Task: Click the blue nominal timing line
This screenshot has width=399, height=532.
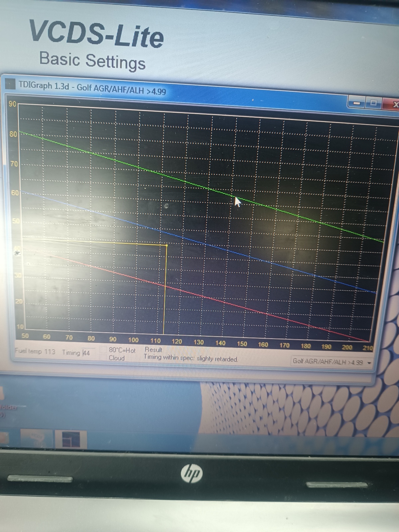Action: coord(206,244)
